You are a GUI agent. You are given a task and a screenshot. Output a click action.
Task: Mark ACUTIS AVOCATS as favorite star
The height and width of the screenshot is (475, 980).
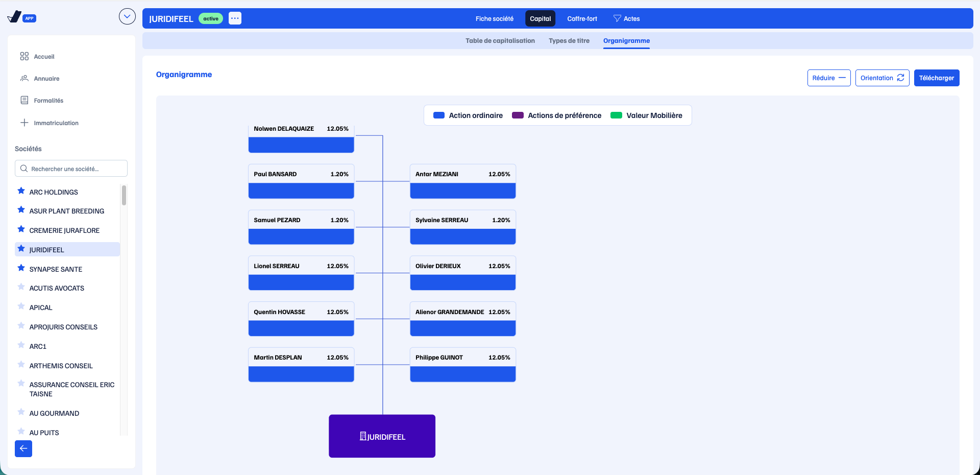(x=21, y=287)
